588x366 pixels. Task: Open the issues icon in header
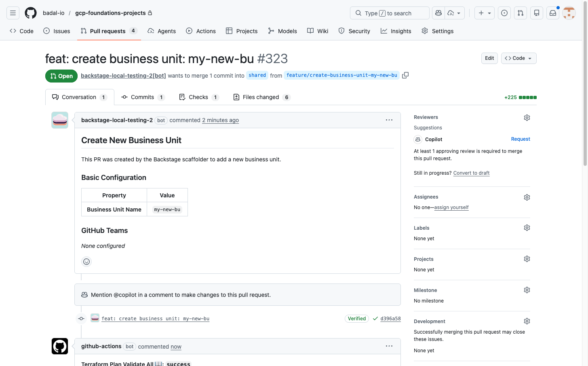pyautogui.click(x=504, y=13)
